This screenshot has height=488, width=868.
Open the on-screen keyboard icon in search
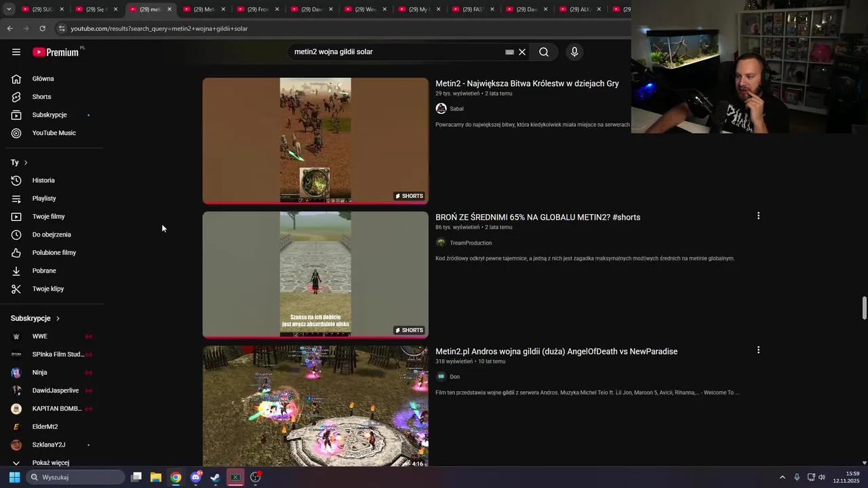click(x=509, y=52)
